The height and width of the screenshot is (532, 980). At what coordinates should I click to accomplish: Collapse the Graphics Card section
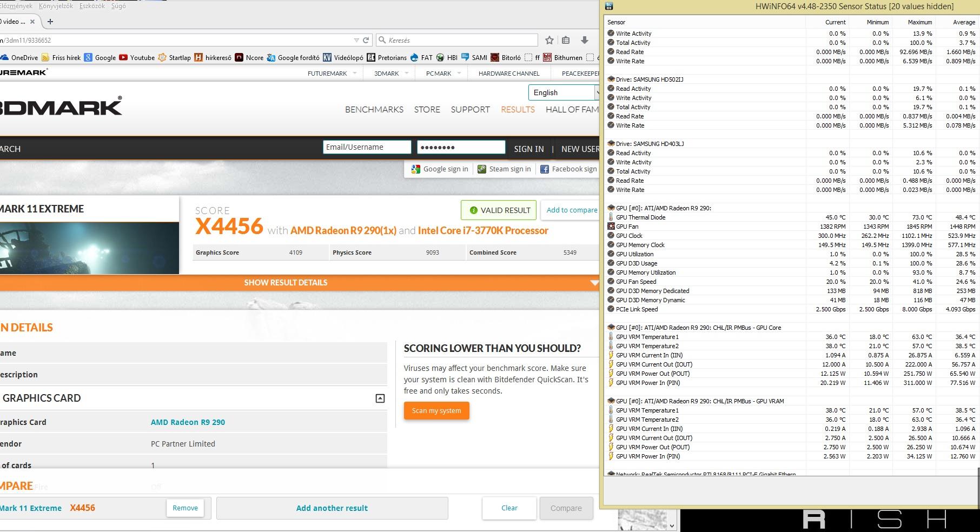click(x=380, y=398)
